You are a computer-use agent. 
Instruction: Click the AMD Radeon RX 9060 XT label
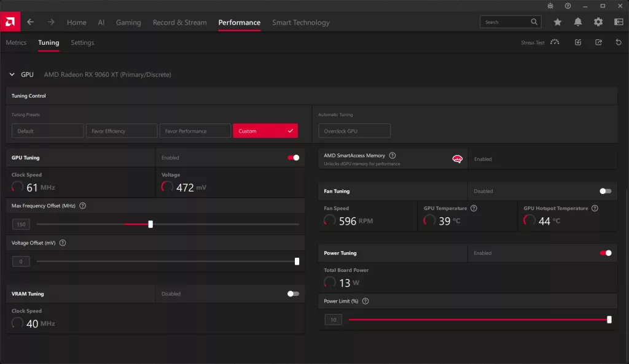coord(107,74)
